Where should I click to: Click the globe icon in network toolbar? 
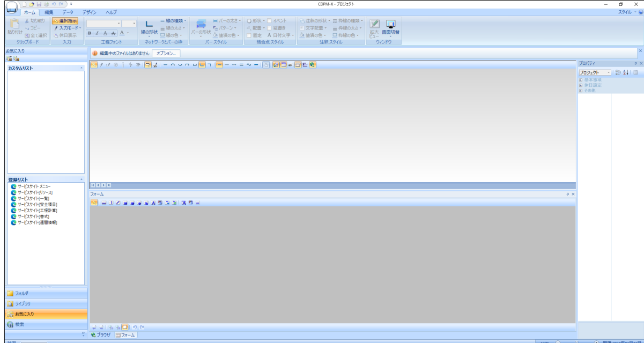coord(313,65)
